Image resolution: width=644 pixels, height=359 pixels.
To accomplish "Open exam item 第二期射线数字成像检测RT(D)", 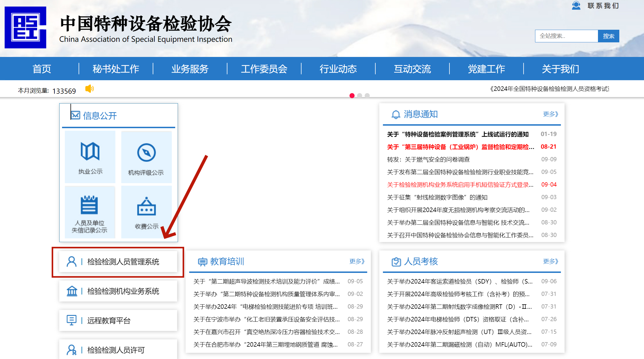I will coord(459,307).
